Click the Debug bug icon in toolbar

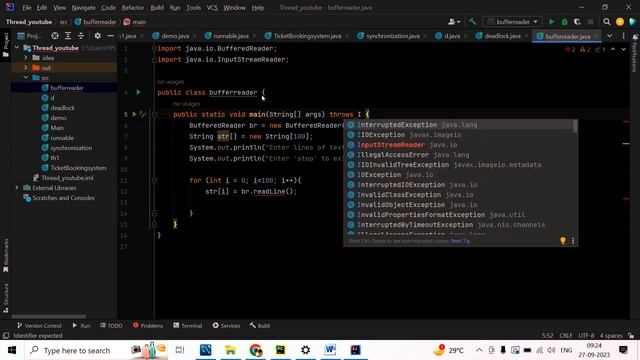tap(564, 22)
